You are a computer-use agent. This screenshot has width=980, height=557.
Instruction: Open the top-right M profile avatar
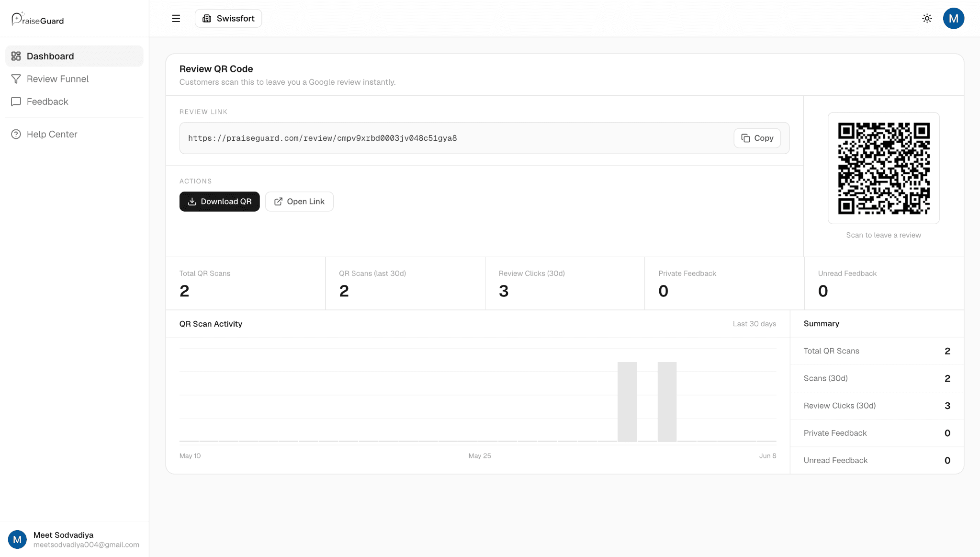[953, 18]
